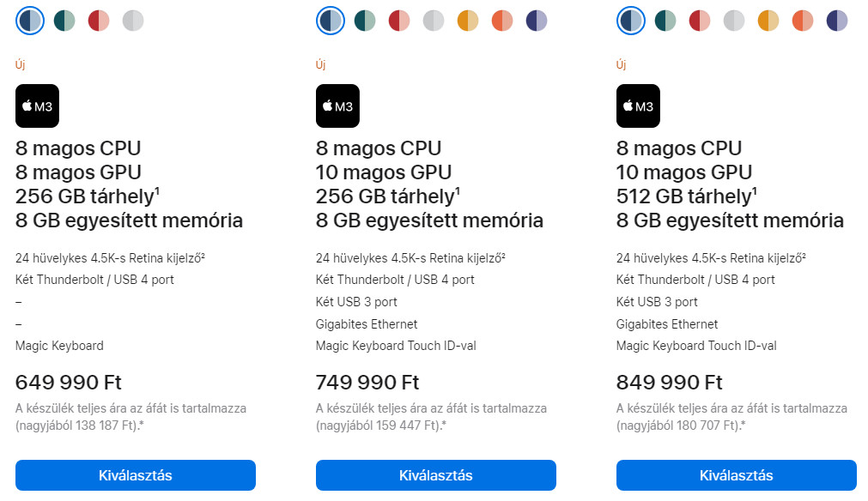This screenshot has height=501, width=868.
Task: Select silver color on the 849 990 Ft iMac
Action: 734,21
